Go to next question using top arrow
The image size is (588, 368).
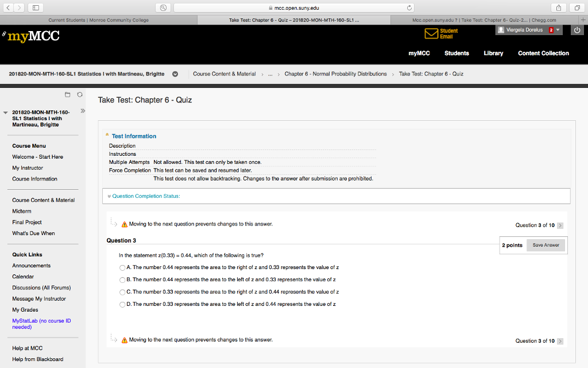tap(560, 225)
